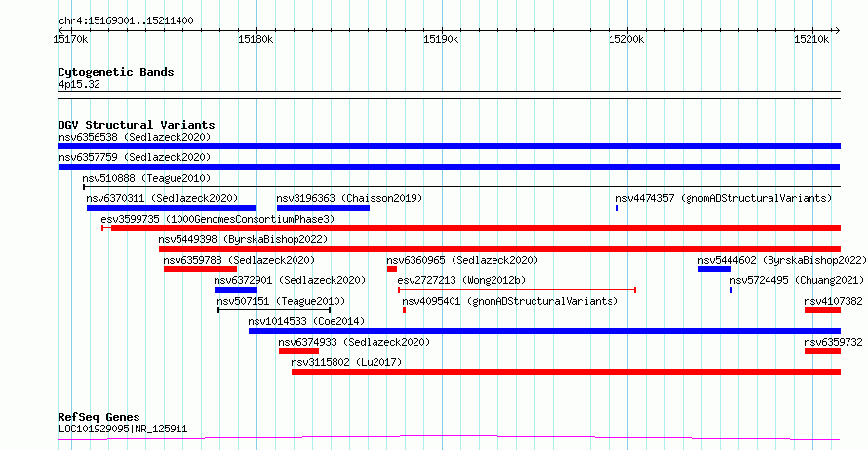Click the nsv5444602 (ByrskaBishop2022) label
The height and width of the screenshot is (450, 868).
point(782,260)
